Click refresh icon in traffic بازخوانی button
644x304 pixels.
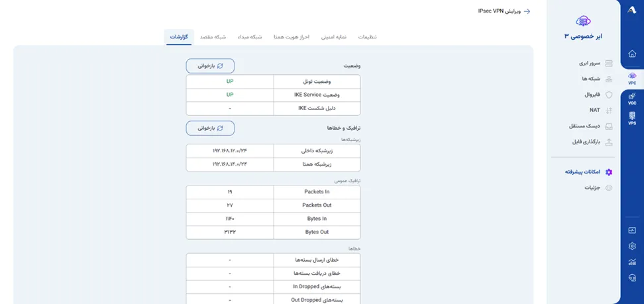(220, 128)
